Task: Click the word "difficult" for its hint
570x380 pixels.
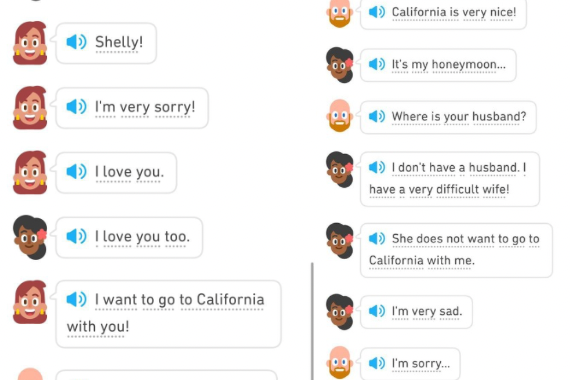Action: click(457, 189)
